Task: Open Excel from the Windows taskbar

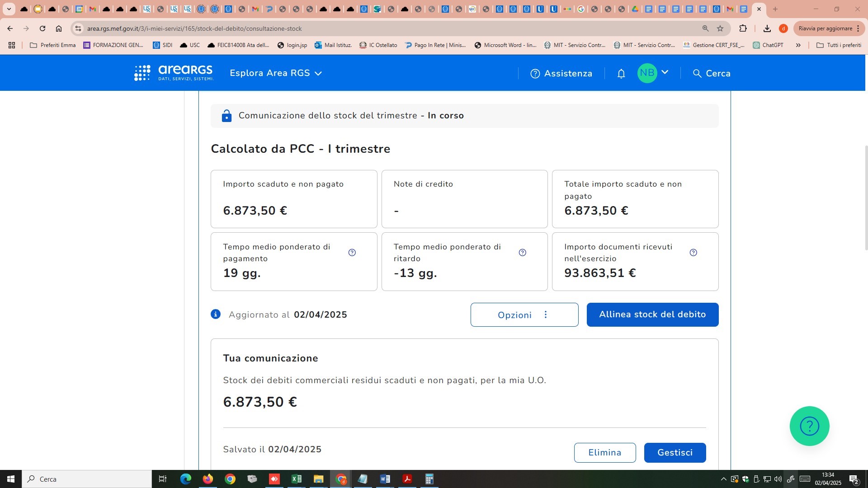Action: (x=297, y=479)
